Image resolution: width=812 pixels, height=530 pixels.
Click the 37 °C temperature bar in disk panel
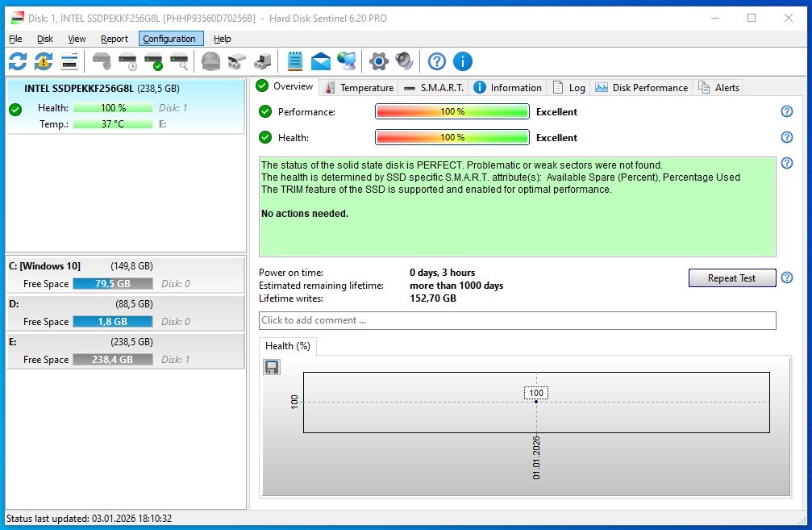point(112,123)
